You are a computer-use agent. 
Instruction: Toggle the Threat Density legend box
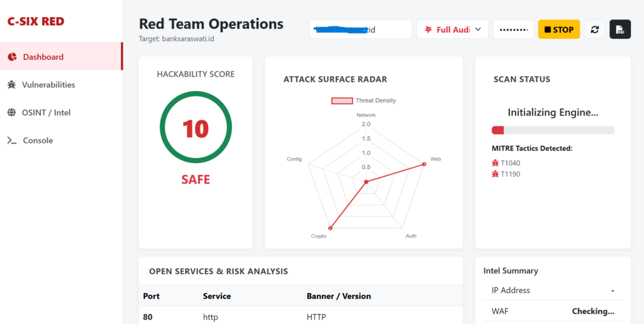(342, 101)
